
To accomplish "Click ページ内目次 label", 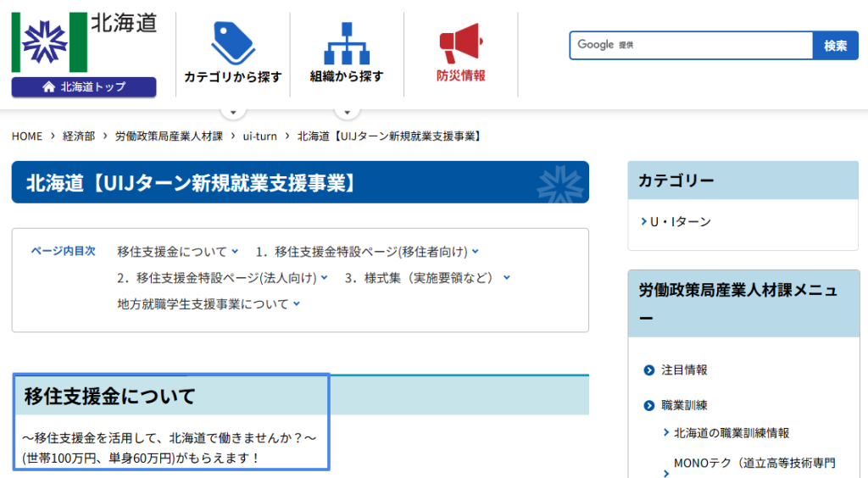I will (x=63, y=251).
